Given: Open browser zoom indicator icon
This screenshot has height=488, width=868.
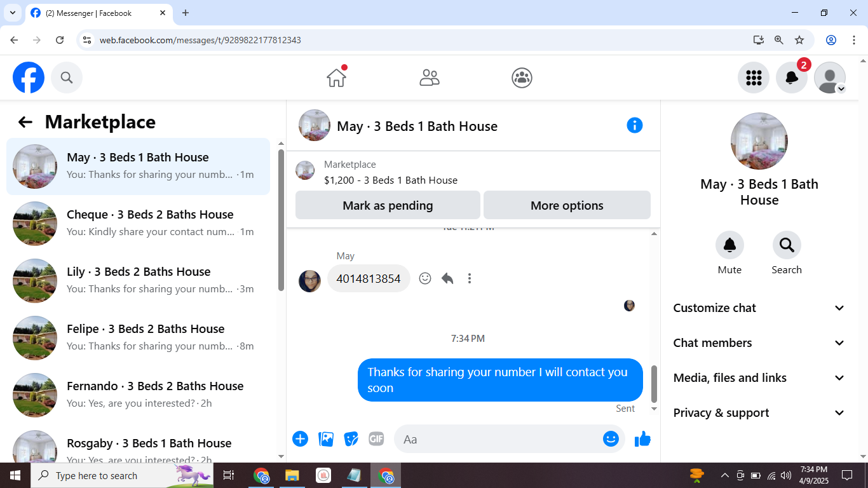Looking at the screenshot, I should click(x=779, y=40).
